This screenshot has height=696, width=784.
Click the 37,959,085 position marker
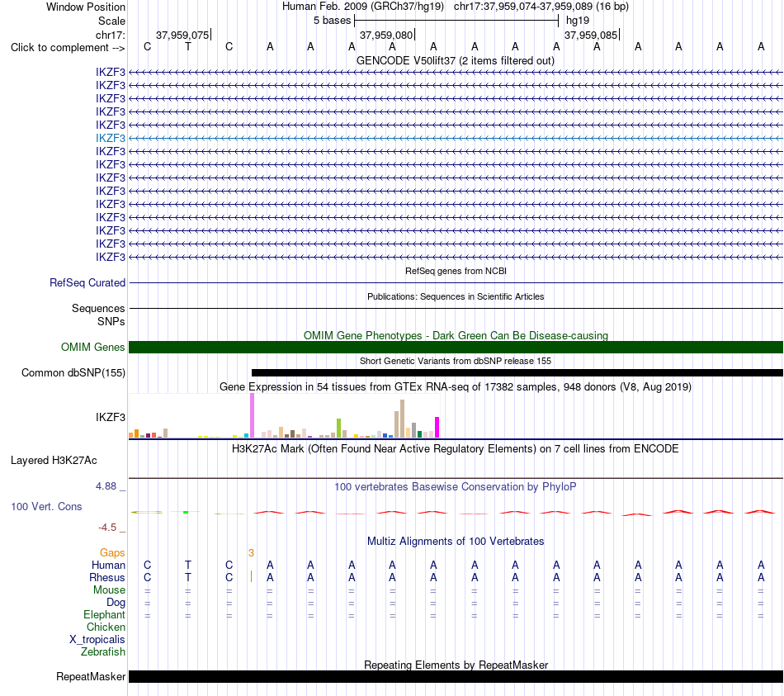(x=592, y=35)
